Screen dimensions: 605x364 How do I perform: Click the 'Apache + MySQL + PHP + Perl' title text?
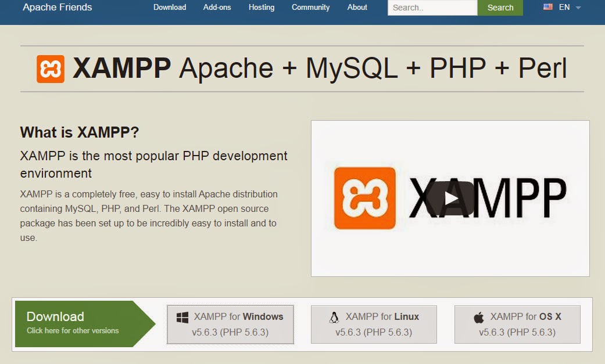(373, 69)
